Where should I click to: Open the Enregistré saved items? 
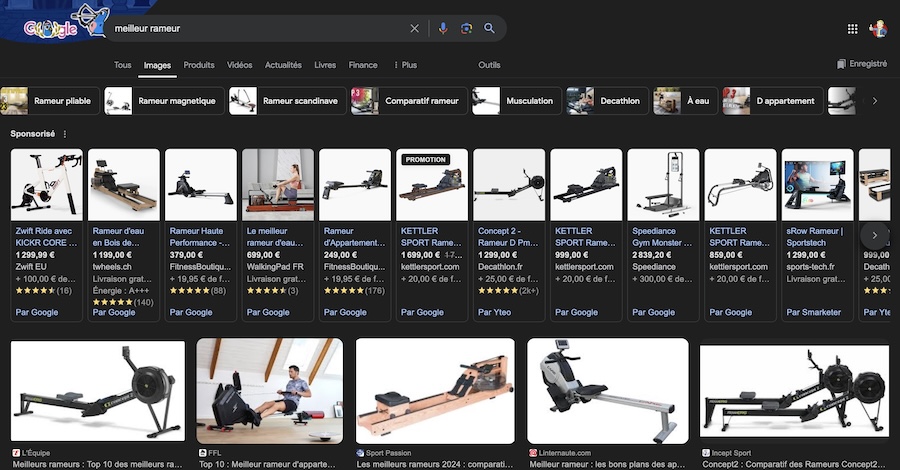862,64
